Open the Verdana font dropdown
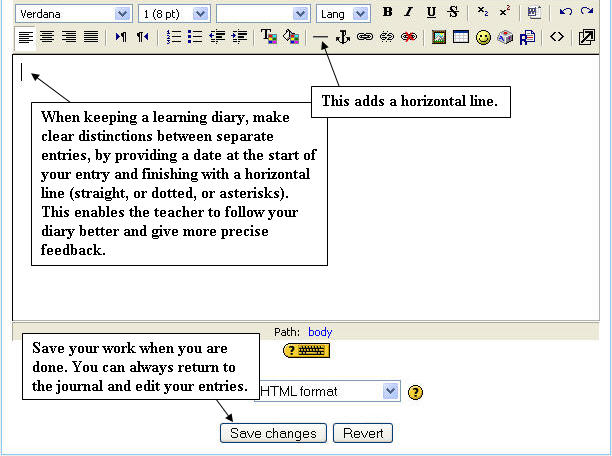The image size is (612, 456). 73,14
